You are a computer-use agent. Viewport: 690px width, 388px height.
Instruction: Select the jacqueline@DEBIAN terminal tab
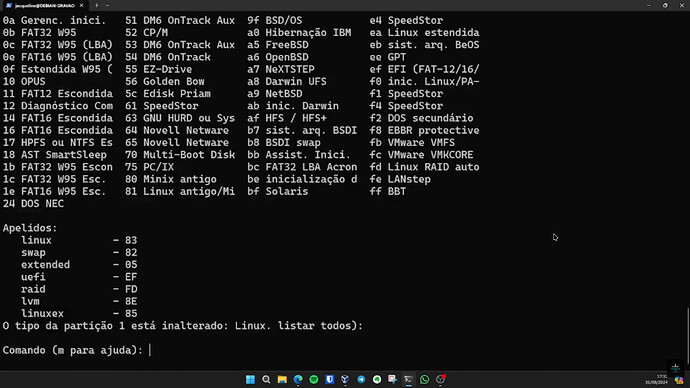click(x=44, y=5)
